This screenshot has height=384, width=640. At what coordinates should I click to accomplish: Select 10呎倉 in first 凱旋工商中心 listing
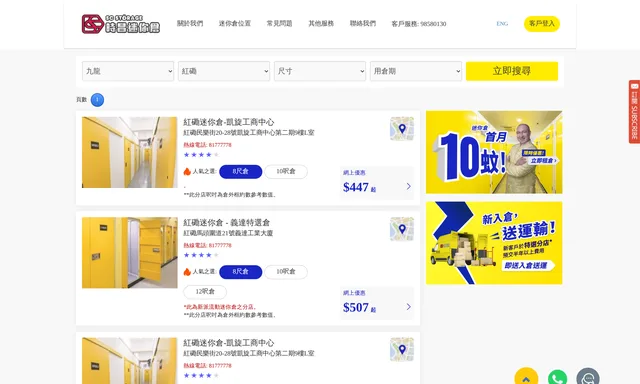286,171
